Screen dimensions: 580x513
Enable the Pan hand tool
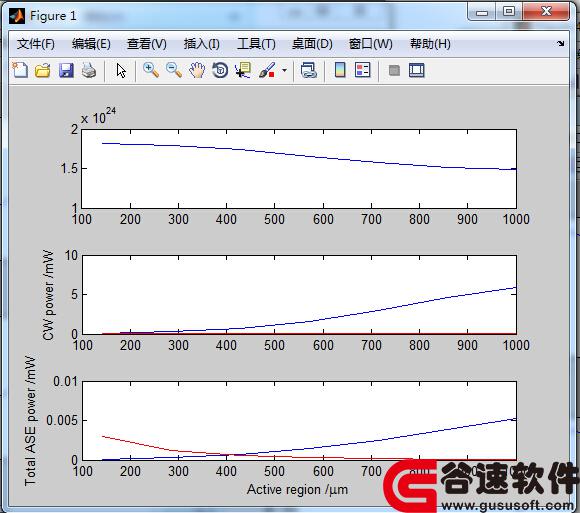(197, 70)
